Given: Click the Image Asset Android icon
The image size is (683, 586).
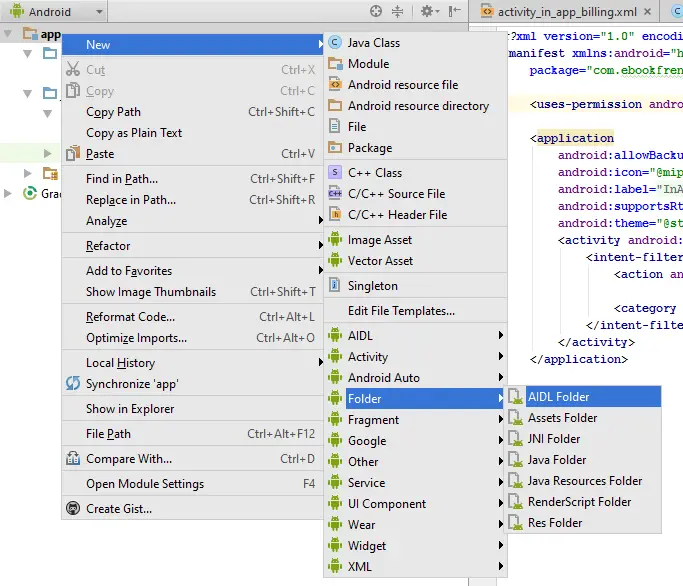Looking at the screenshot, I should point(335,240).
